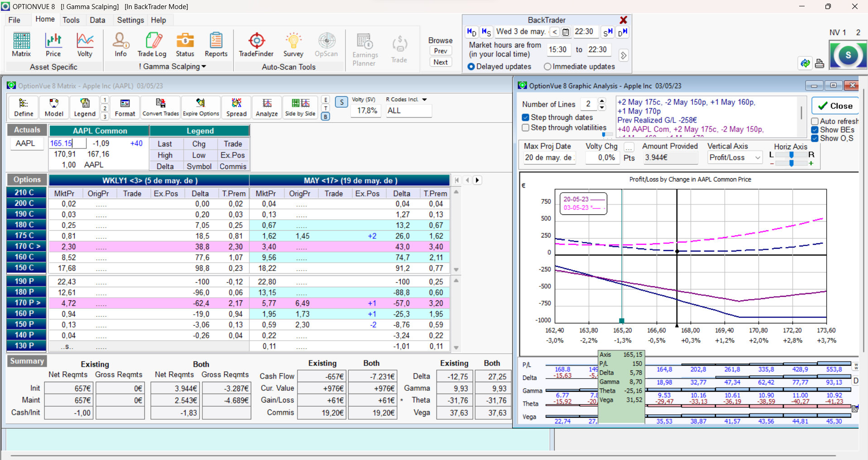
Task: Toggle Show BEs checkbox
Action: (x=815, y=130)
